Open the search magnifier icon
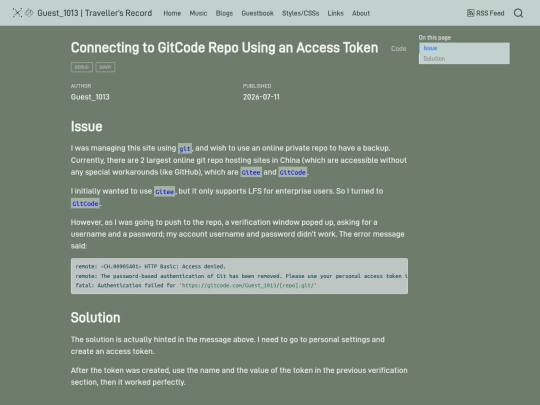The image size is (540, 405). pyautogui.click(x=518, y=13)
